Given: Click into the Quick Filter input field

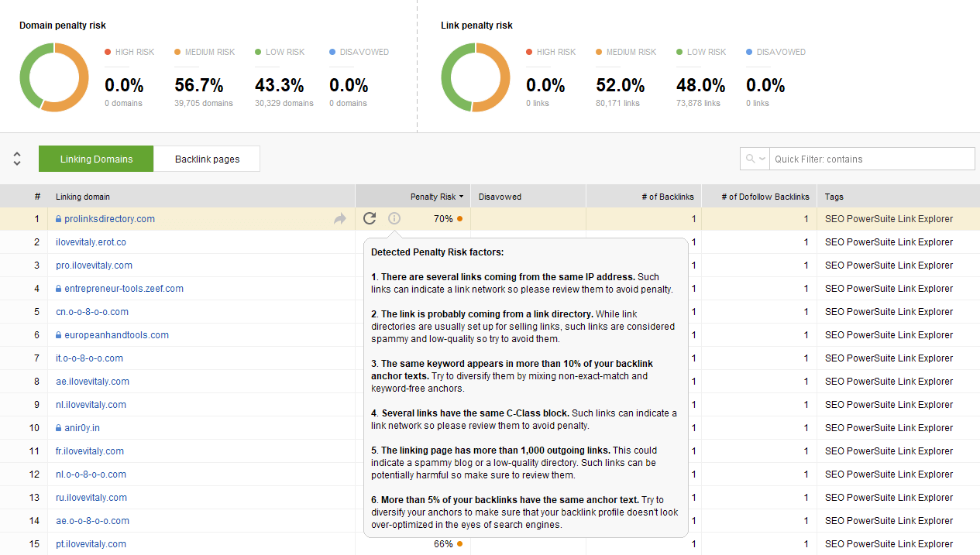Looking at the screenshot, I should 872,159.
